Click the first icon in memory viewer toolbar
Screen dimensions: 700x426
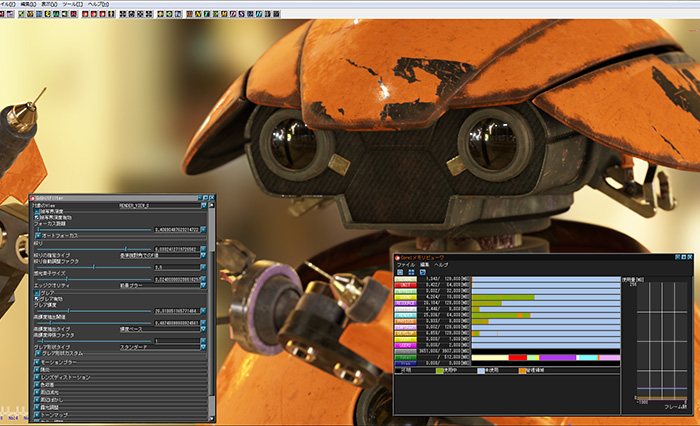click(400, 272)
